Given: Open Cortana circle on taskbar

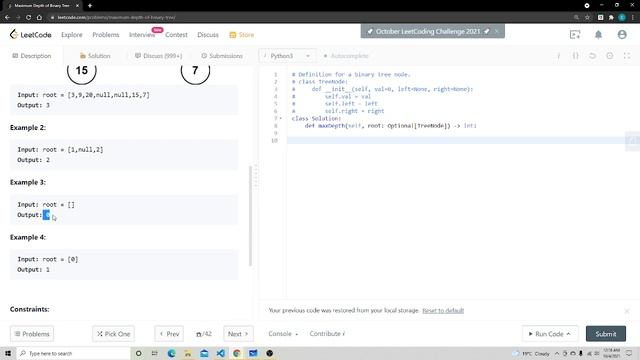Looking at the screenshot, I should 138,353.
